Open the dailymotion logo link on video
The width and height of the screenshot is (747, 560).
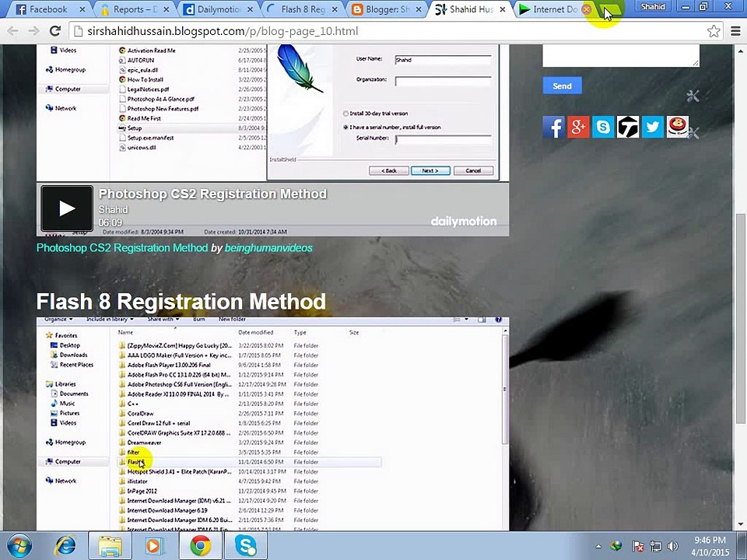(x=464, y=221)
